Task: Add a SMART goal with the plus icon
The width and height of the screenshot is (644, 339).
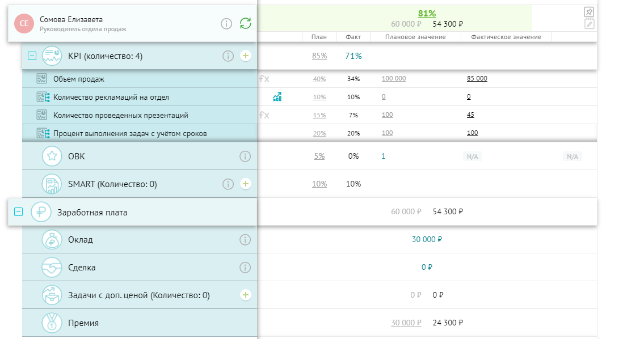Action: [246, 184]
